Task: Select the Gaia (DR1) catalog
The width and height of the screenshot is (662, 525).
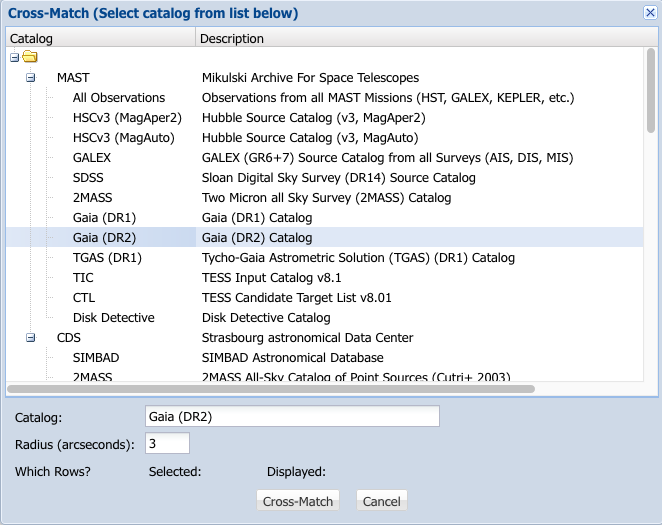Action: [x=104, y=218]
